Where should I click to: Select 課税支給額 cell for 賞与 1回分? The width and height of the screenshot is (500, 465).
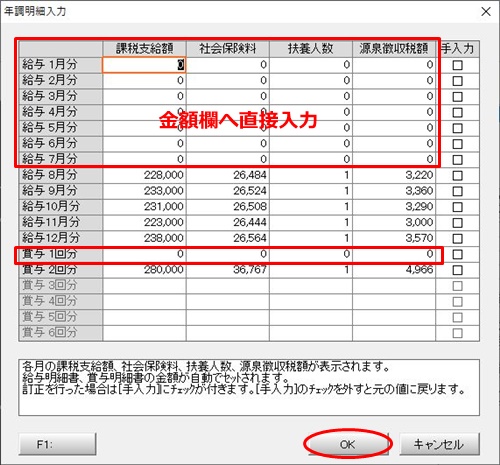[x=144, y=254]
